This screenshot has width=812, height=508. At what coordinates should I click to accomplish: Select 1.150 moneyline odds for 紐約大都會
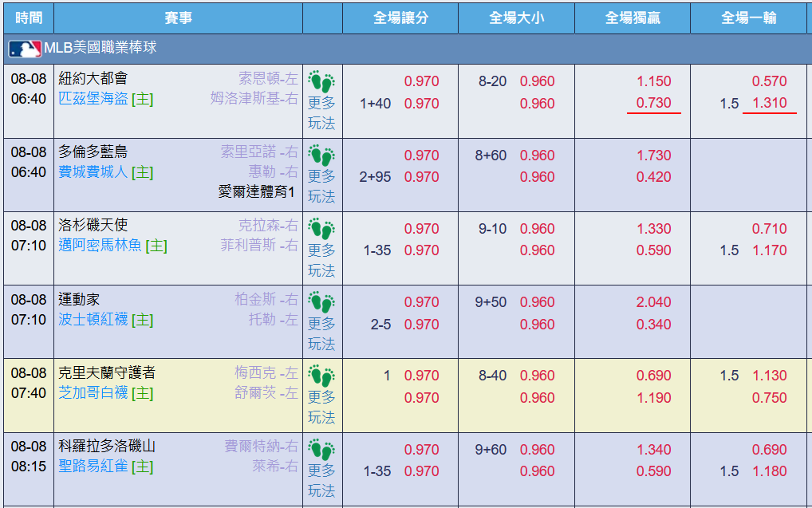pos(653,81)
